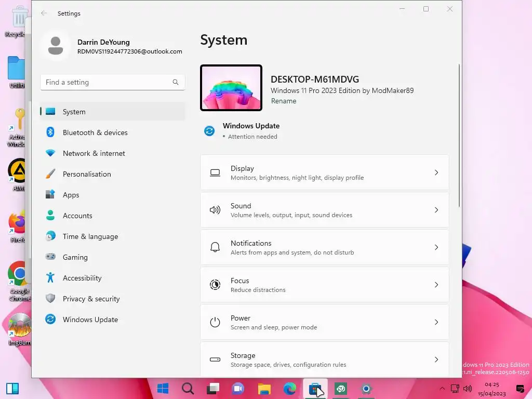Open Sound settings card
Screen dimensions: 532x399
click(325, 210)
